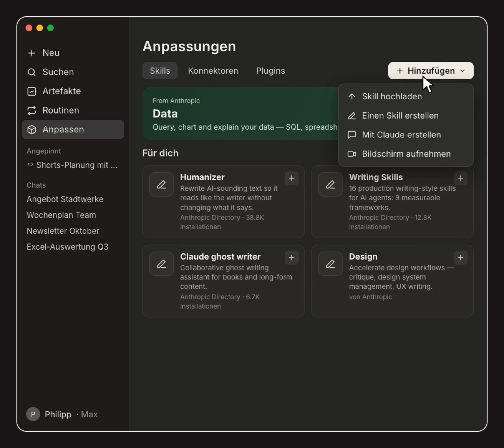Click the pencil icon on Writing Skills card
The image size is (504, 448).
click(x=330, y=184)
